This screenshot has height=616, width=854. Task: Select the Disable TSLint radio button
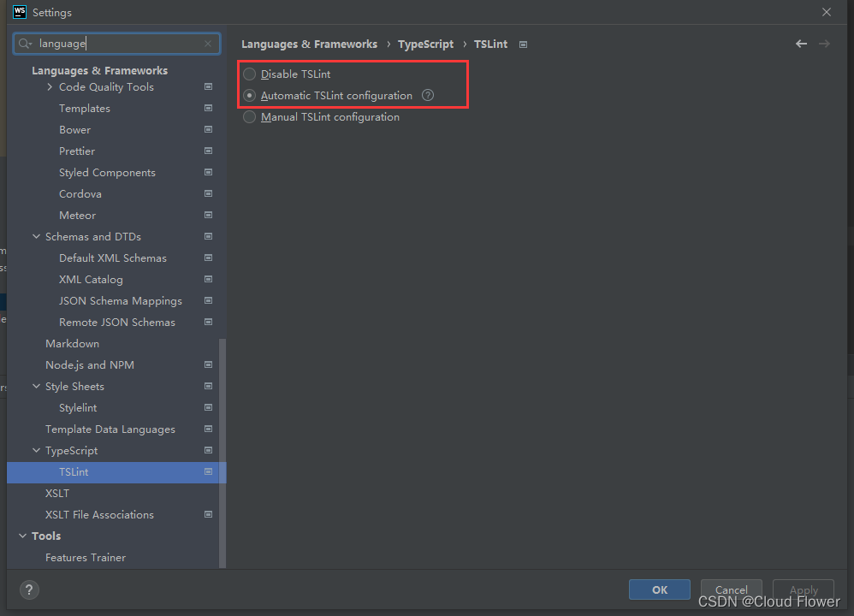(249, 74)
